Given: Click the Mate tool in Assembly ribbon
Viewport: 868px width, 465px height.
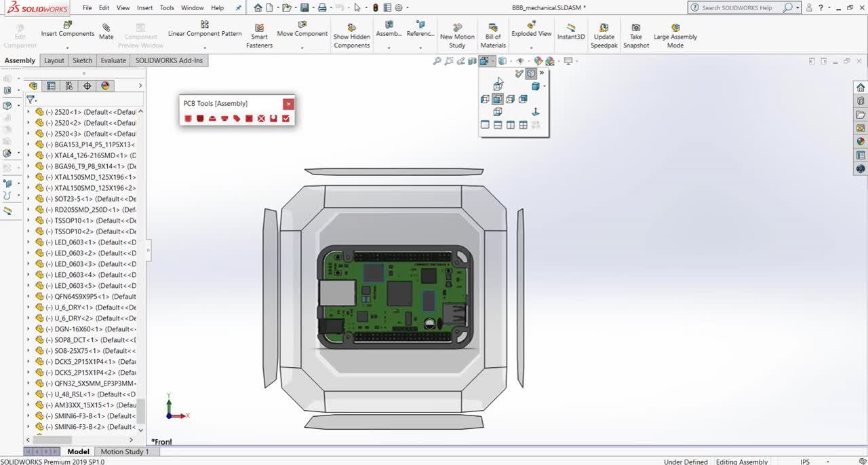Looking at the screenshot, I should (x=106, y=32).
